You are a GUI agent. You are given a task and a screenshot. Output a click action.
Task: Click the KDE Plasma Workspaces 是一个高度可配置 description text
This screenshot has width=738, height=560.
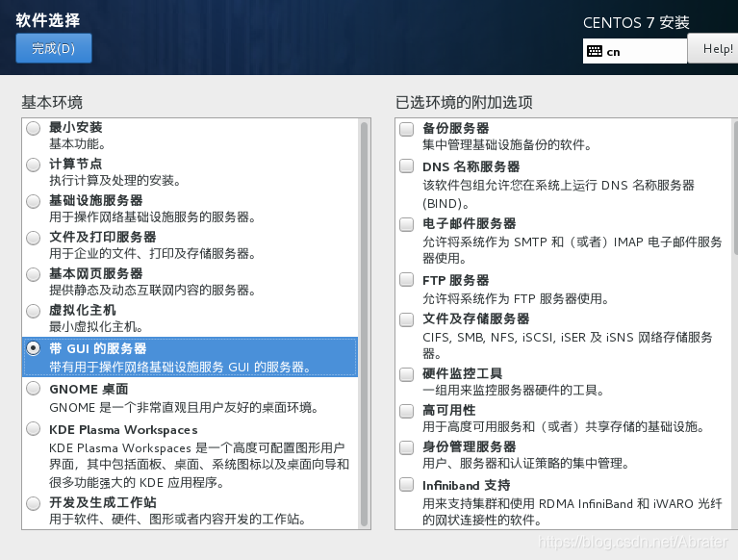click(x=199, y=465)
